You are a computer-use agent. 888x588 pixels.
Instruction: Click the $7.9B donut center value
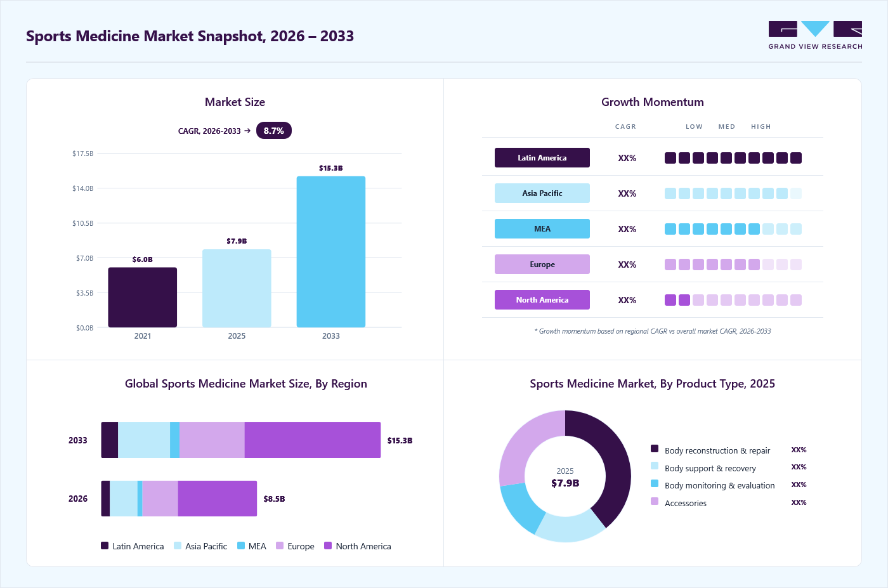(565, 483)
